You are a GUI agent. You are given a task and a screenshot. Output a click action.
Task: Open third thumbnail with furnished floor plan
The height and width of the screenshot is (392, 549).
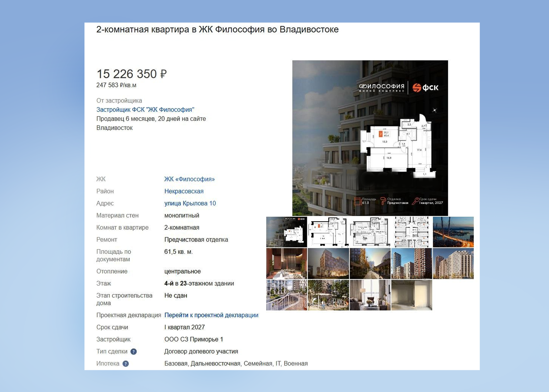[370, 232]
